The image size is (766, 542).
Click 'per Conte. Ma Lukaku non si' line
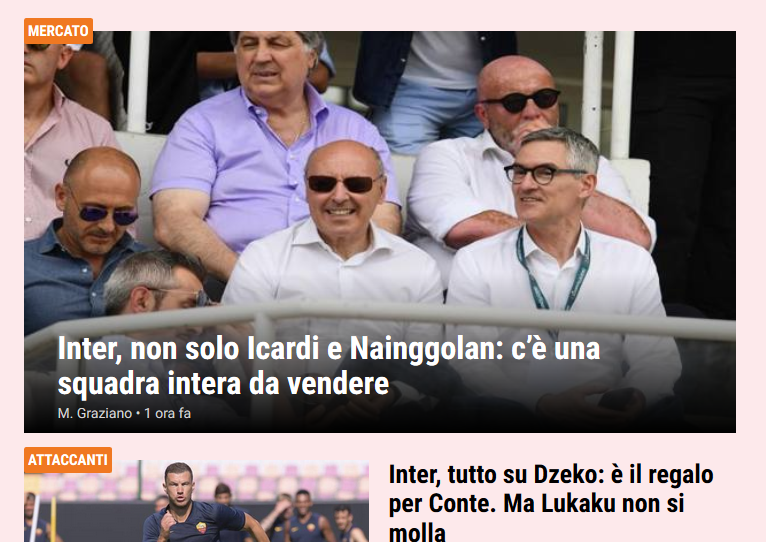[x=536, y=503]
